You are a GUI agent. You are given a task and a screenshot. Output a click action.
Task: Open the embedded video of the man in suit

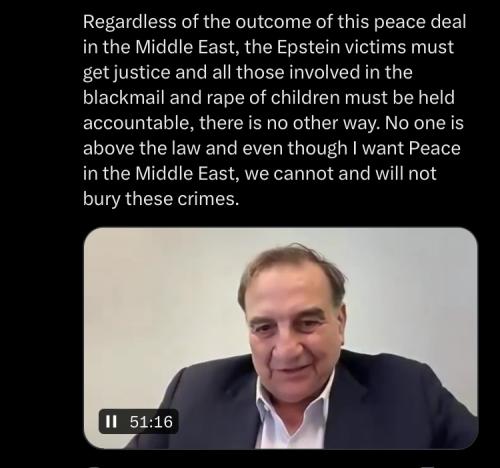(281, 338)
